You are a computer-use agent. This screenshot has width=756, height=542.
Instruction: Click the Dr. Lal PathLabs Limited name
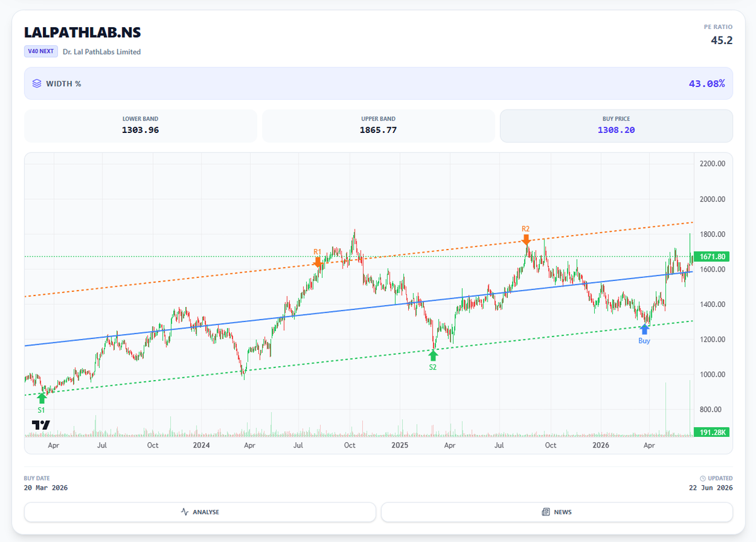coord(101,52)
